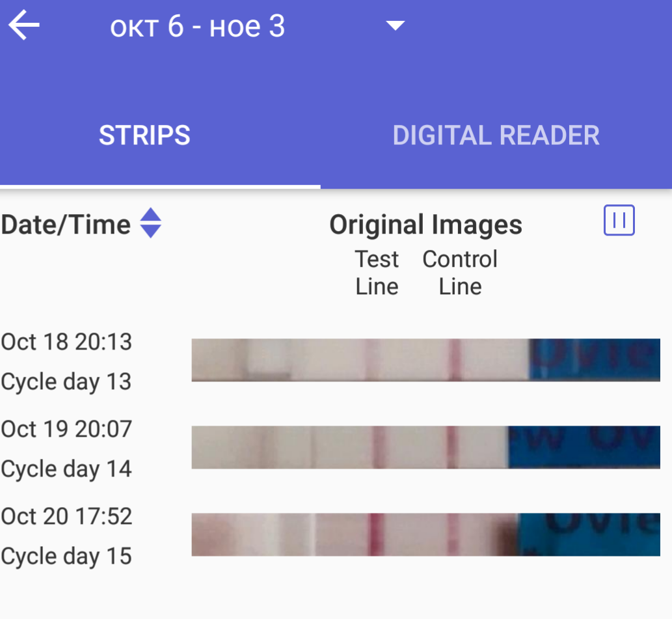This screenshot has width=672, height=619.
Task: Select the Oct 19 20:07 entry
Action: [66, 429]
